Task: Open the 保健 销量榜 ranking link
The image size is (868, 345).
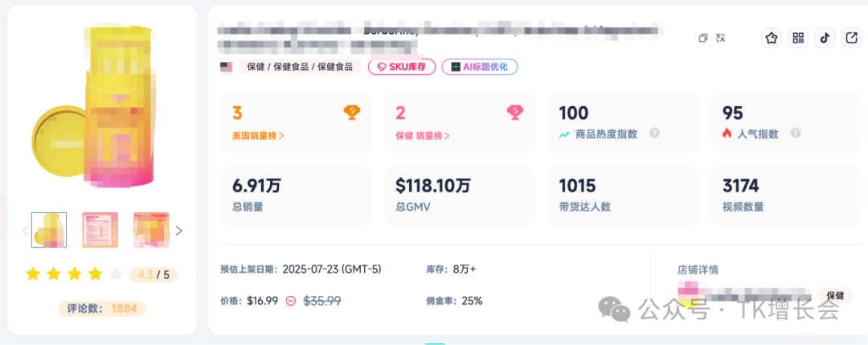Action: (423, 135)
